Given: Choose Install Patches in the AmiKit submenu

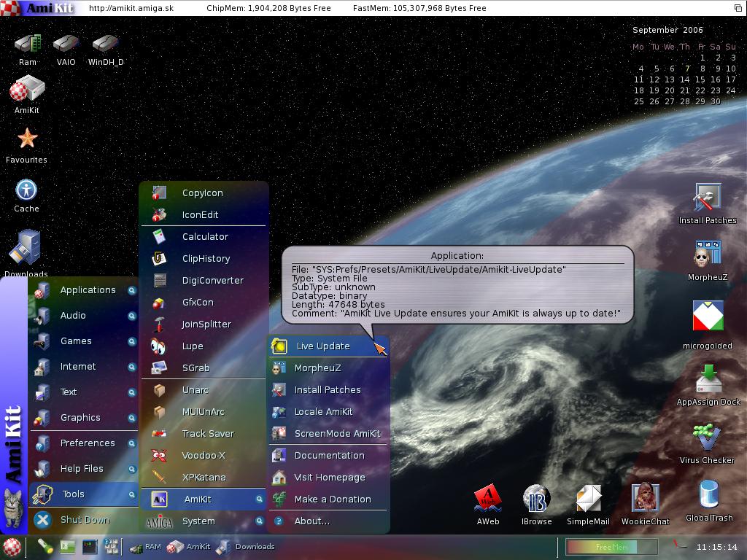Looking at the screenshot, I should (328, 390).
